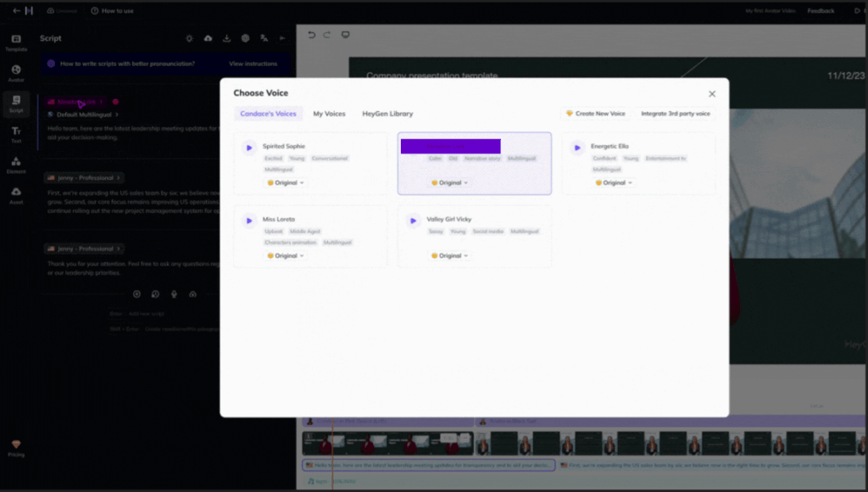The image size is (868, 492).
Task: Preview the Energetic Ella voice
Action: pyautogui.click(x=577, y=148)
